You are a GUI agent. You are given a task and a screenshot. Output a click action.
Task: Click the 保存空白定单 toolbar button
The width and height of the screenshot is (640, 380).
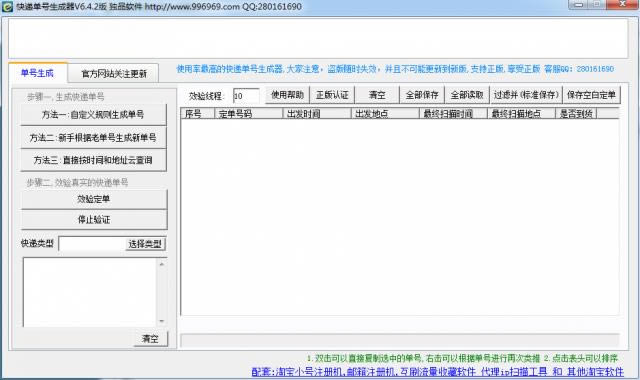(591, 95)
